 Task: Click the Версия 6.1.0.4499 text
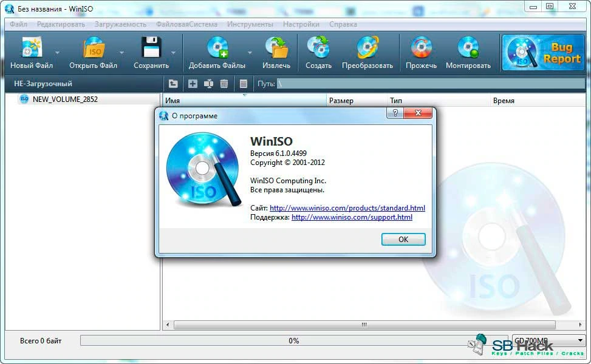278,153
